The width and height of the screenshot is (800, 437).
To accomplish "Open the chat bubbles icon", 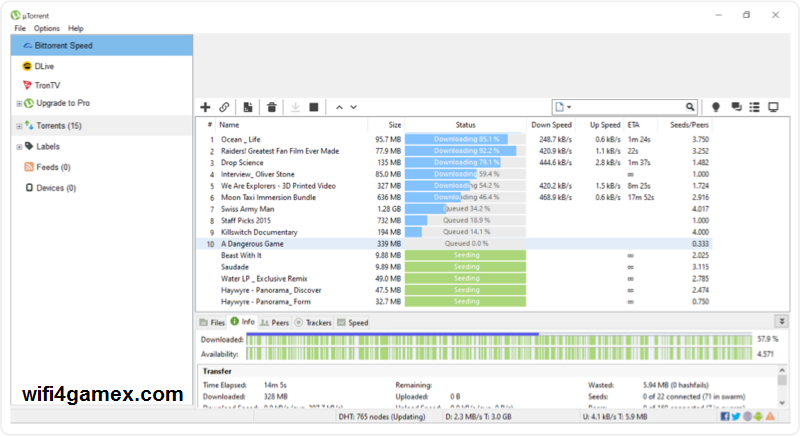I will pyautogui.click(x=736, y=107).
